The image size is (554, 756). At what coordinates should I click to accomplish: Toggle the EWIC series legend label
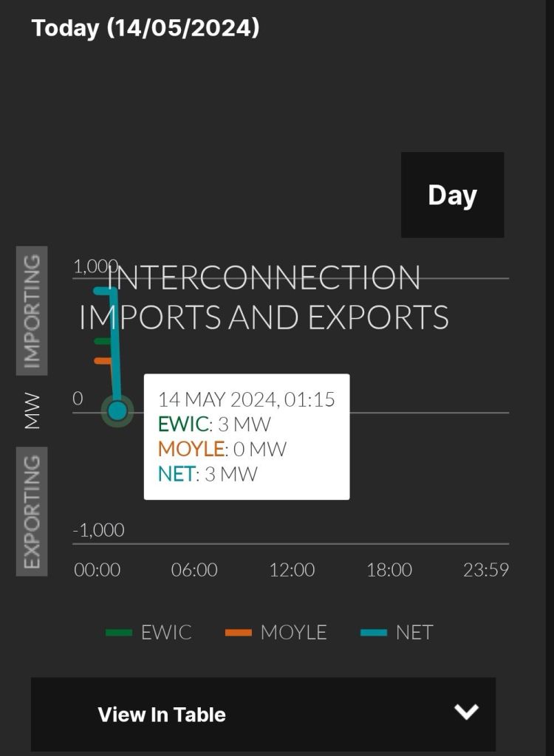166,633
